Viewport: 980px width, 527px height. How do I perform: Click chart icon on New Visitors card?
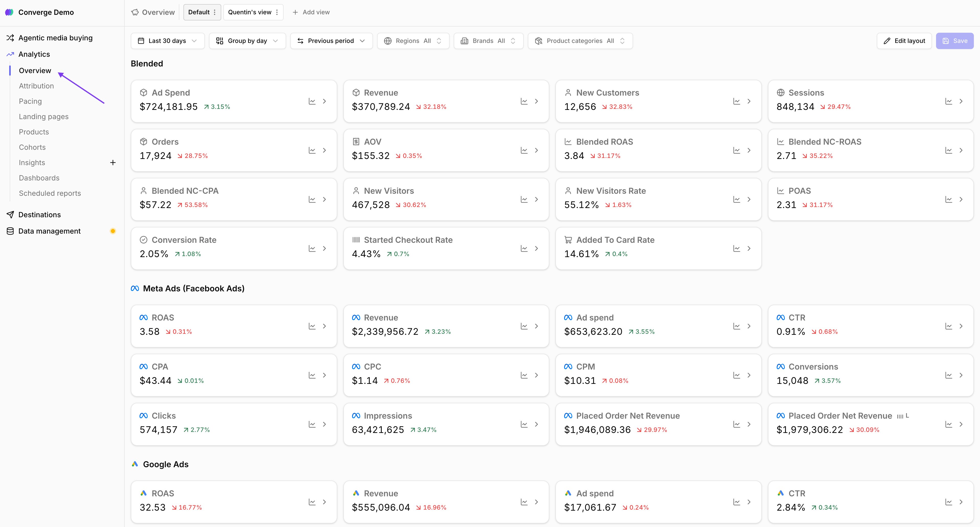click(x=524, y=199)
